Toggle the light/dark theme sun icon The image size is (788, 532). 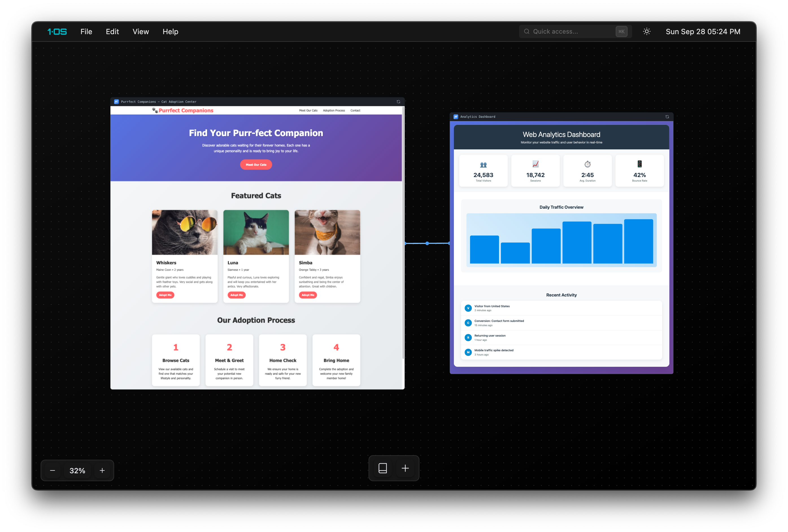pyautogui.click(x=646, y=32)
